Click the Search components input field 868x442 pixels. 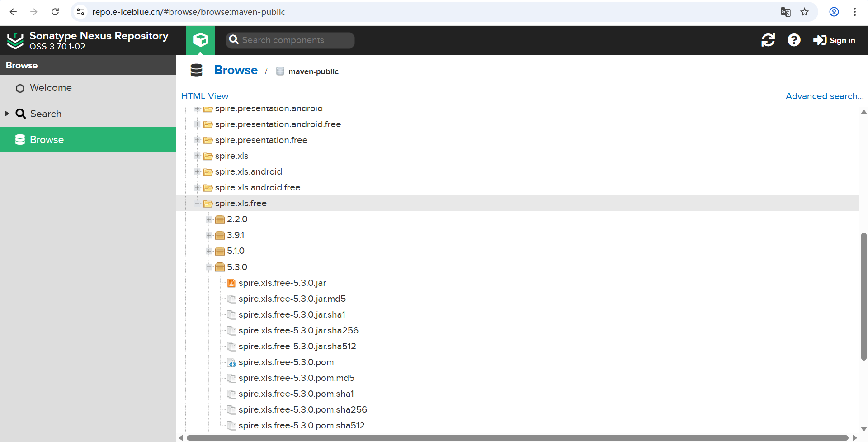[x=290, y=40]
